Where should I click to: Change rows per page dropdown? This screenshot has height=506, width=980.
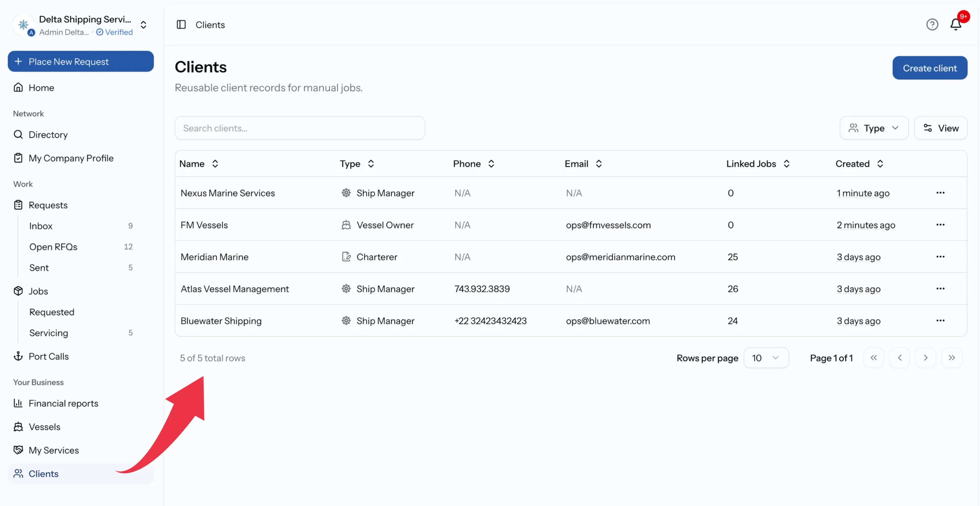pyautogui.click(x=766, y=358)
